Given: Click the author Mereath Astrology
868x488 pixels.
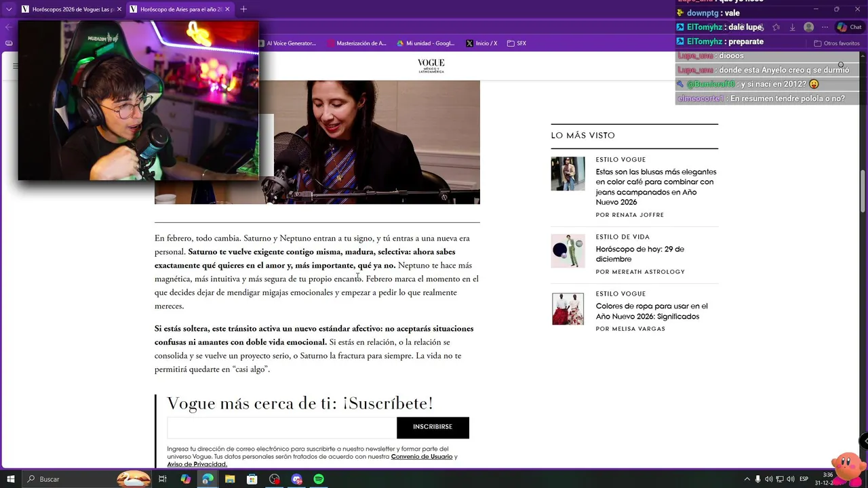Looking at the screenshot, I should click(x=648, y=272).
